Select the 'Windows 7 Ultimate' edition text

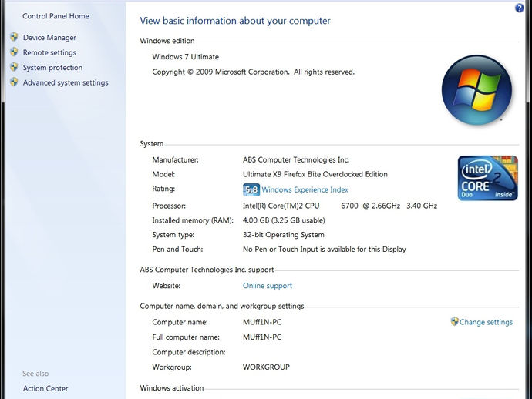click(186, 57)
